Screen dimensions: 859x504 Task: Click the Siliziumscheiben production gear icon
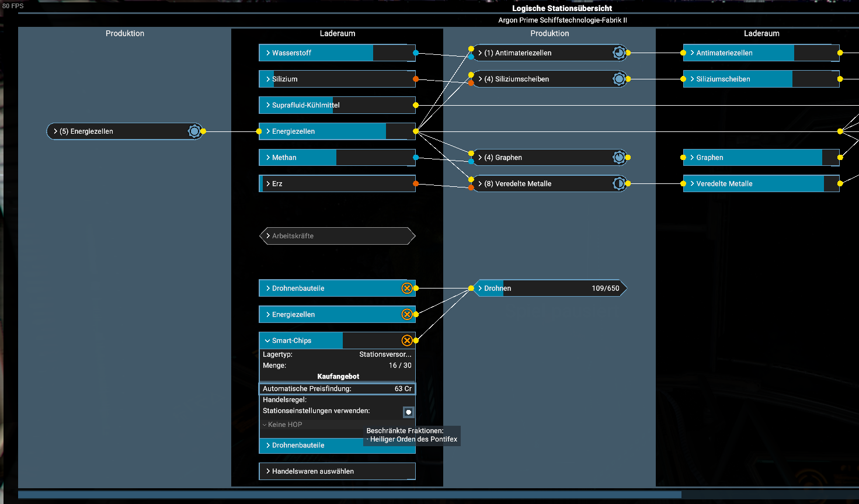[x=619, y=79]
